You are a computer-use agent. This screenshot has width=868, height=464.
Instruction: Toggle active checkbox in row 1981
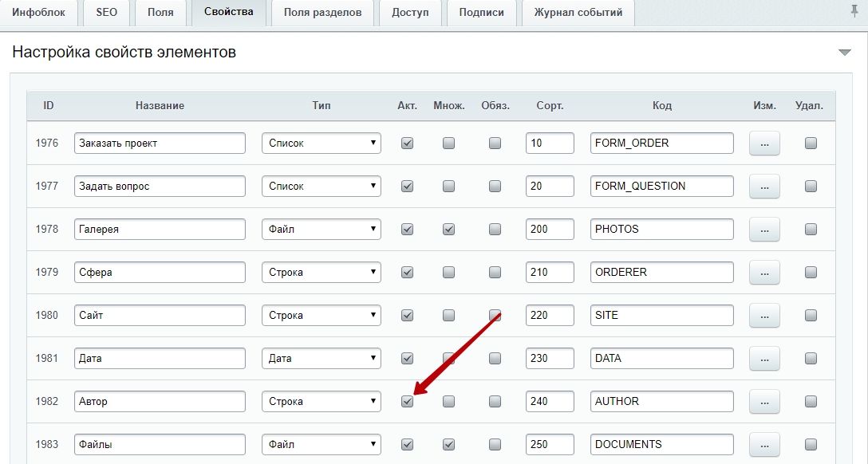408,359
